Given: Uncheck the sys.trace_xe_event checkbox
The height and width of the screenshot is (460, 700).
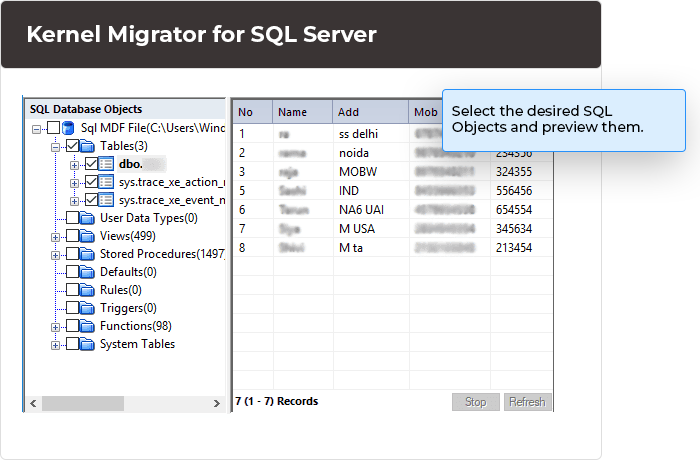Looking at the screenshot, I should point(91,199).
